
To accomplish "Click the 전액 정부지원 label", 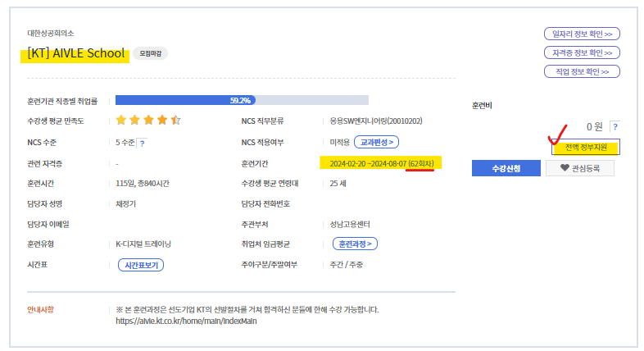I will coord(586,147).
